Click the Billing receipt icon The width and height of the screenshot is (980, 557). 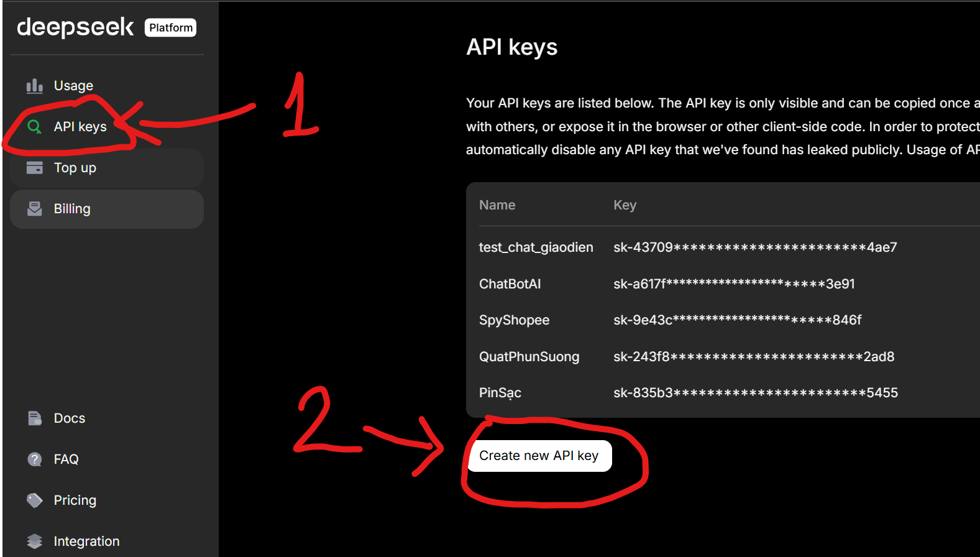[35, 209]
